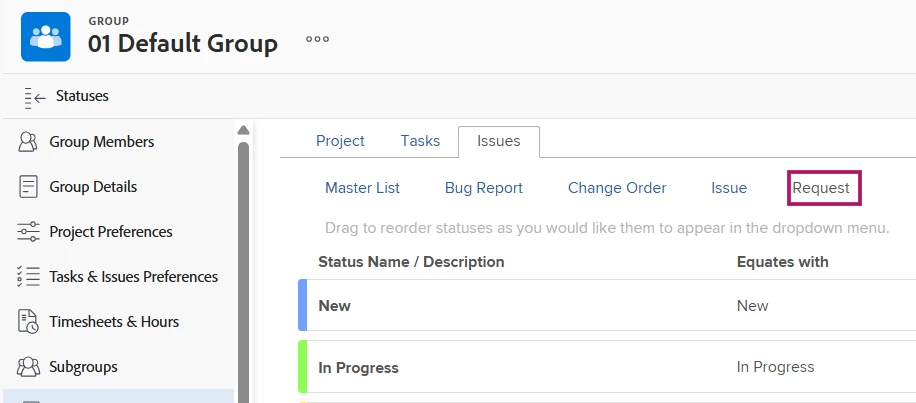Open the Issue statuses link
916x403 pixels.
728,188
